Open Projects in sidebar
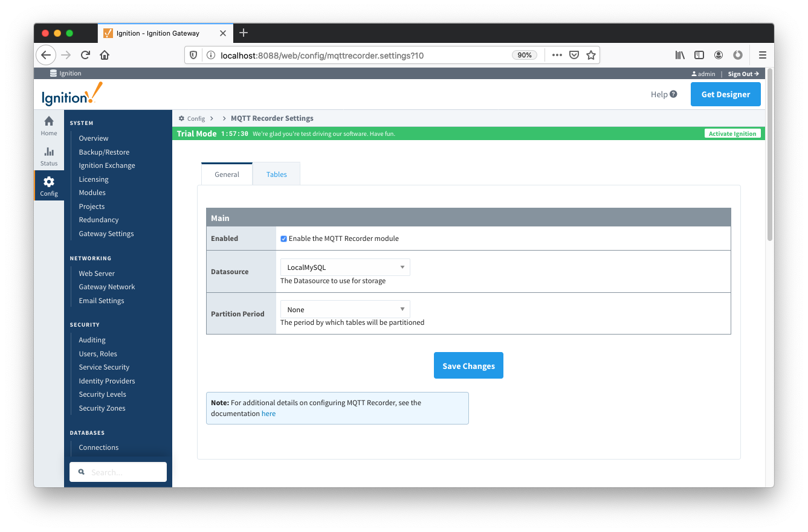 (x=92, y=207)
